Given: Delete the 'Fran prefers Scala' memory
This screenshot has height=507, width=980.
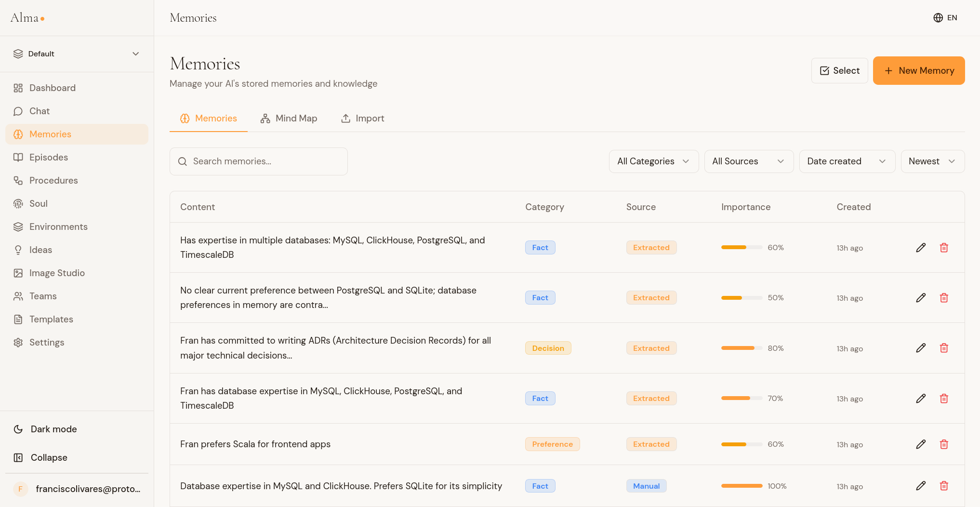Looking at the screenshot, I should (944, 444).
